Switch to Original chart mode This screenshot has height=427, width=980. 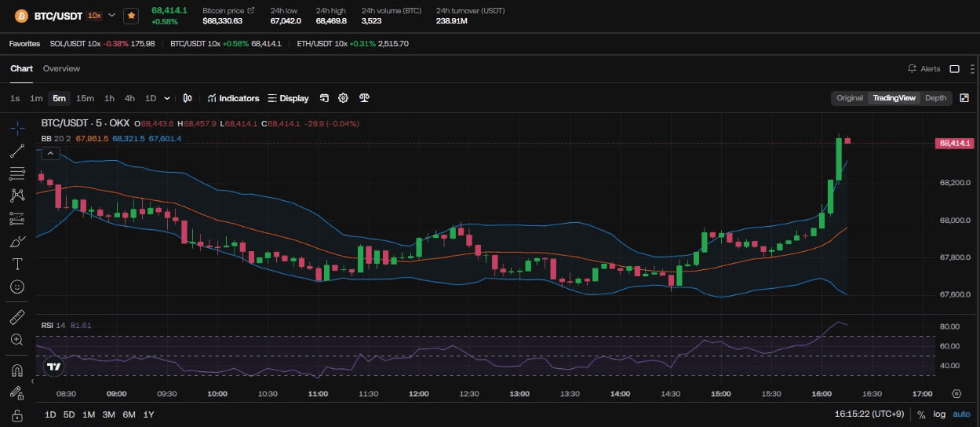click(850, 98)
